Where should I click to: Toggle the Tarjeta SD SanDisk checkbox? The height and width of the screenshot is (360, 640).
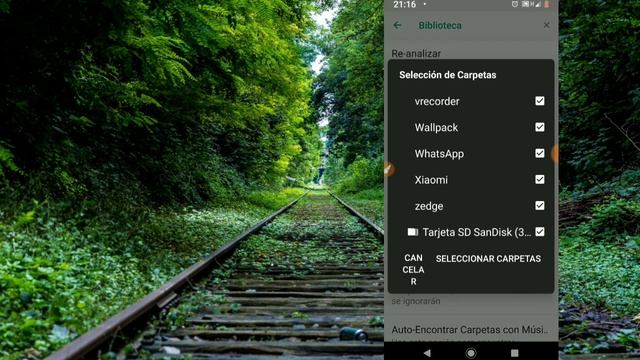coord(540,232)
